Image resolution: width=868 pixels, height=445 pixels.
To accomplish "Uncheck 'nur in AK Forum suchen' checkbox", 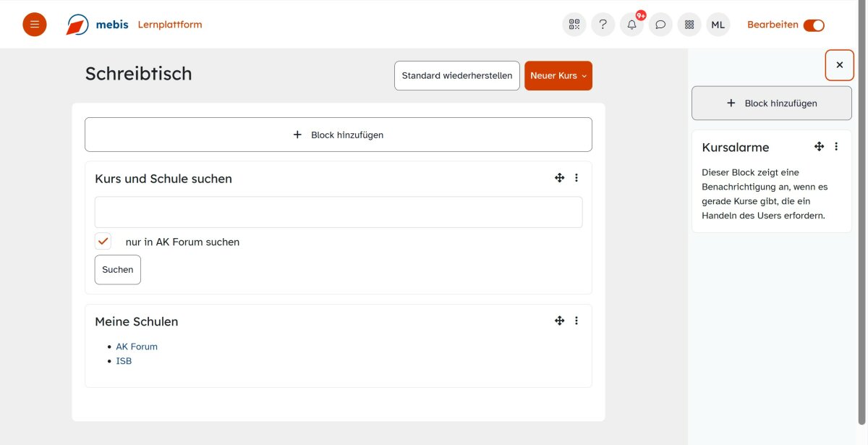I will point(103,242).
